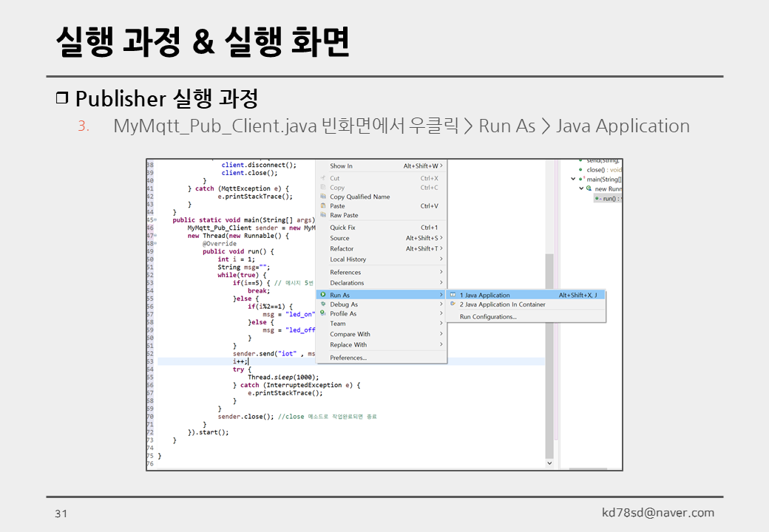The height and width of the screenshot is (532, 769).
Task: Click the 실행 과정 & 실행 화면 slide title
Action: (x=202, y=41)
